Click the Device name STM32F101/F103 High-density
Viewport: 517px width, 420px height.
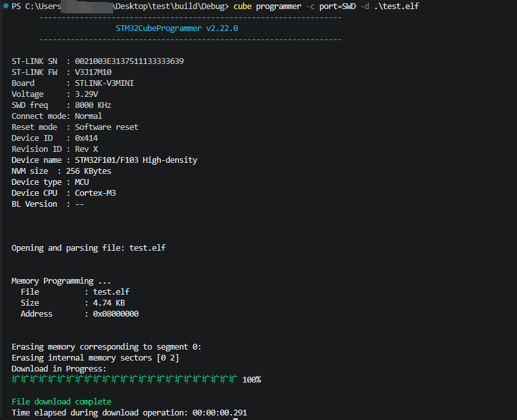coord(136,160)
